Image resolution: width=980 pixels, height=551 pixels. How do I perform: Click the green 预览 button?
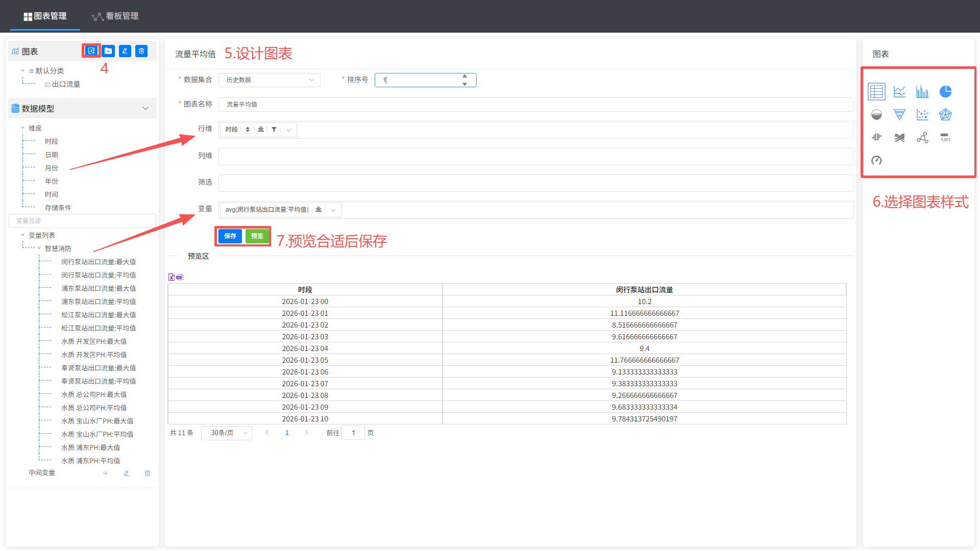pos(257,236)
